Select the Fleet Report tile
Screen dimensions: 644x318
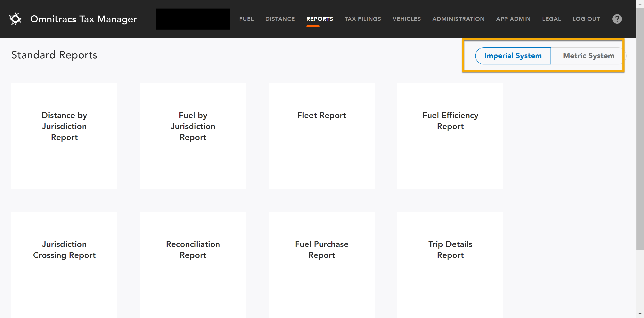click(x=321, y=136)
